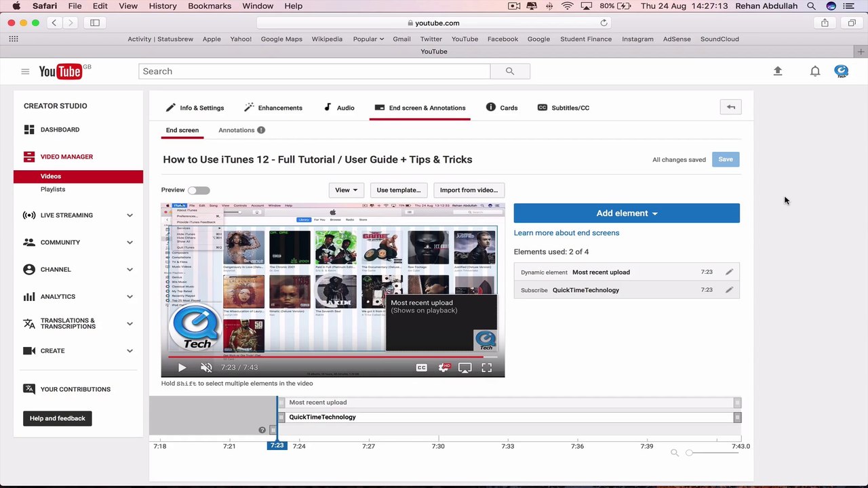This screenshot has width=868, height=488.
Task: Click the 7:23 timeline playhead marker
Action: (277, 445)
